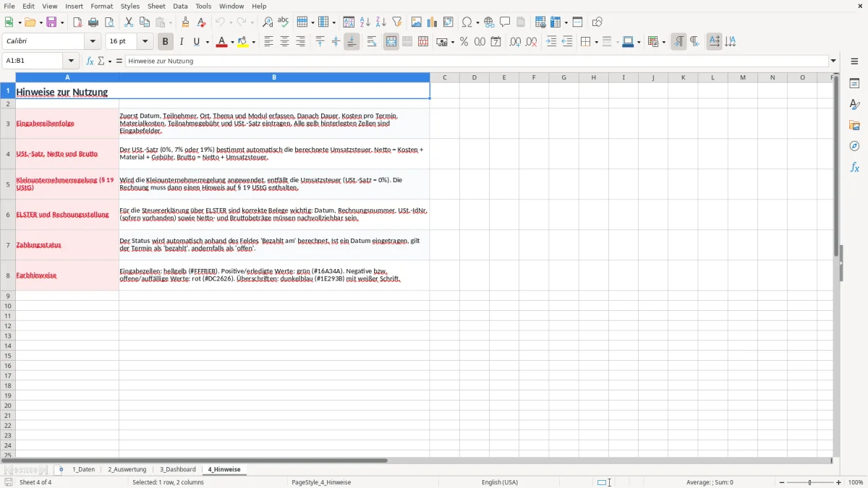Click the Save document icon
868x488 pixels.
[51, 22]
